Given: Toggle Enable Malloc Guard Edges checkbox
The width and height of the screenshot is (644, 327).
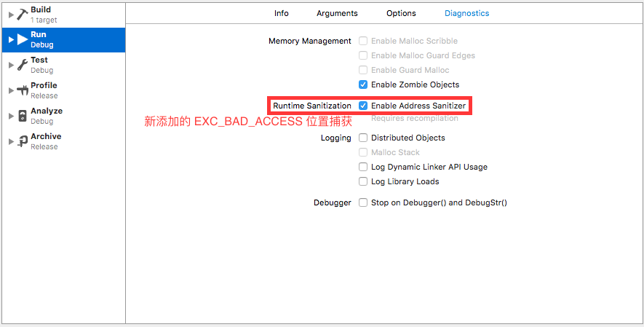Looking at the screenshot, I should (363, 55).
